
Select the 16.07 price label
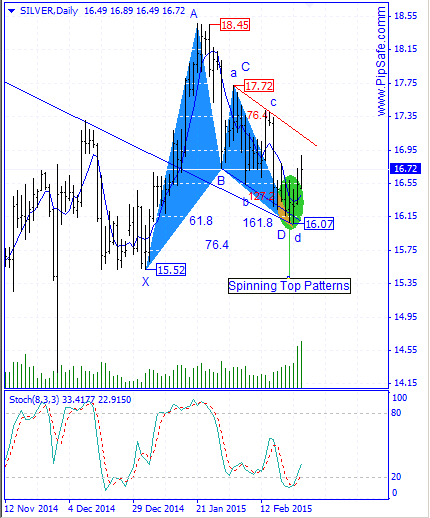319,224
